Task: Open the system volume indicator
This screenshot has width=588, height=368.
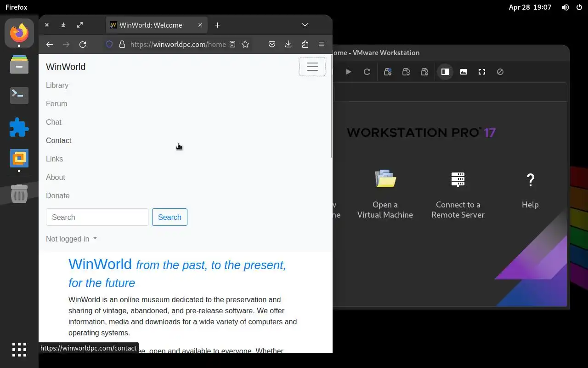Action: pos(565,7)
